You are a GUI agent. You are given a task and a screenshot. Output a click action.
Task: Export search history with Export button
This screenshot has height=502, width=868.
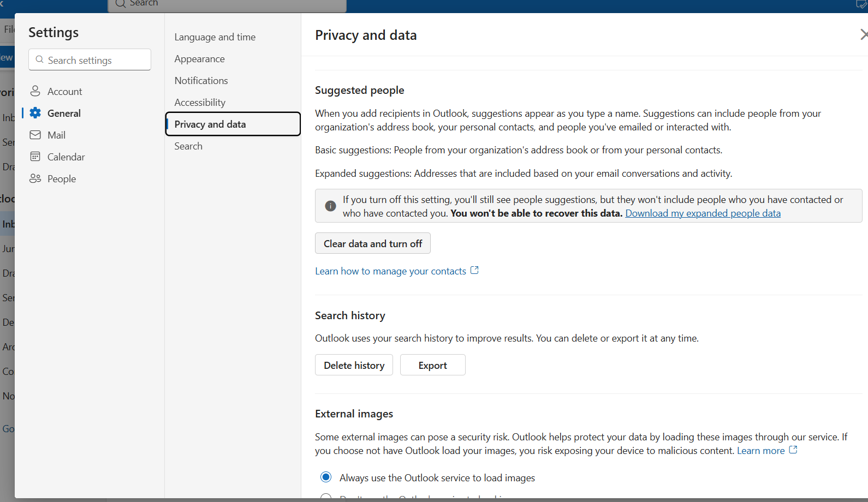[x=433, y=365]
